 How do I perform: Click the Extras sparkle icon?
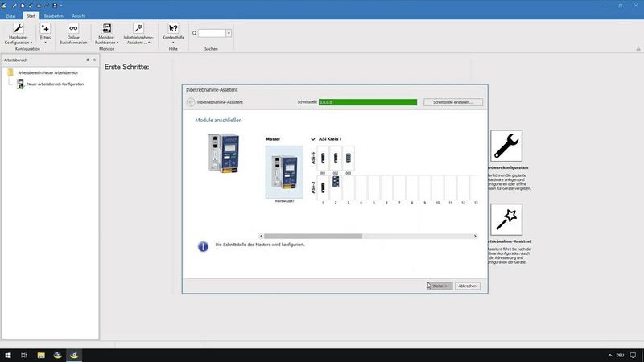45,28
